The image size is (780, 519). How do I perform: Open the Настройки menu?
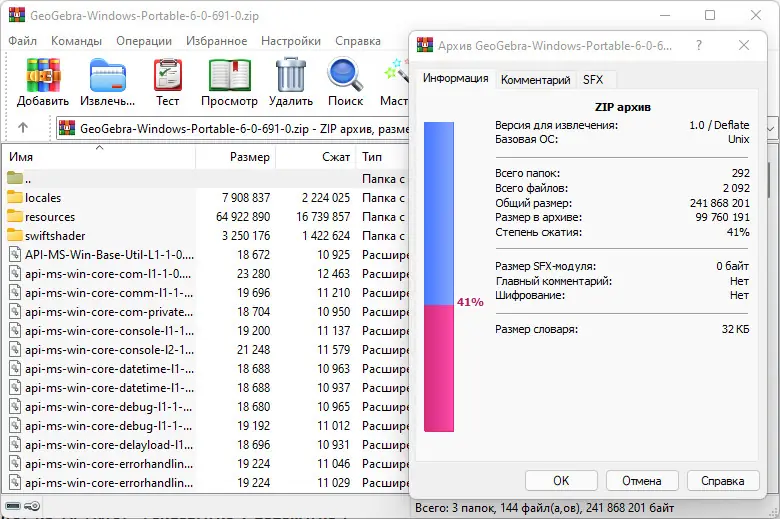(291, 41)
